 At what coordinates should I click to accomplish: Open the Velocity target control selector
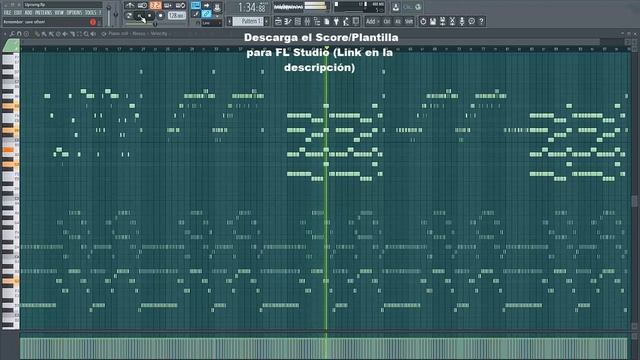[x=159, y=34]
